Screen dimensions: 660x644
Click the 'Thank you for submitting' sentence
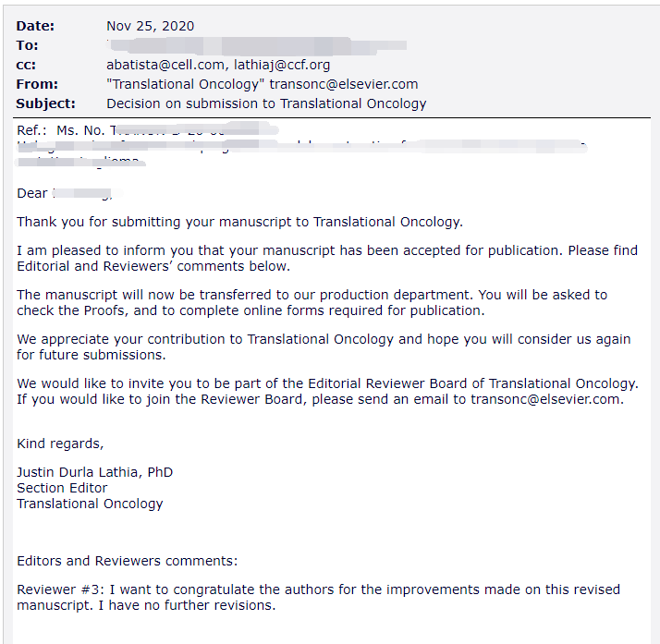coord(239,222)
